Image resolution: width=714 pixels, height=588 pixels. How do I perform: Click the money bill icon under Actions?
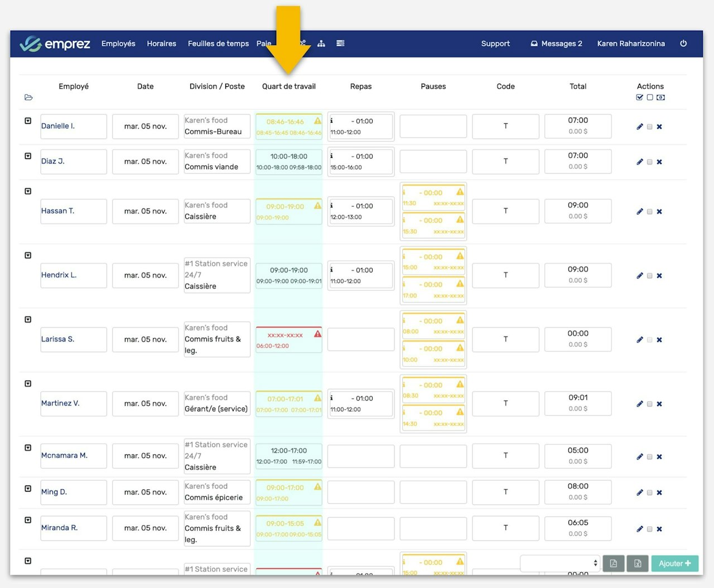click(x=661, y=98)
